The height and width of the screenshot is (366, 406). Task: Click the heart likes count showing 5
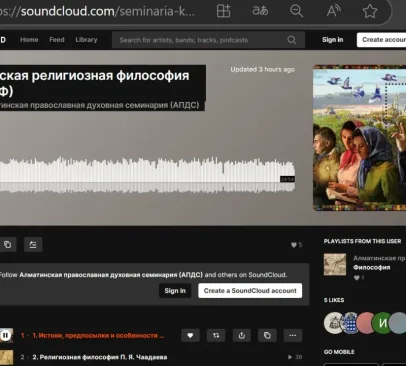[296, 245]
